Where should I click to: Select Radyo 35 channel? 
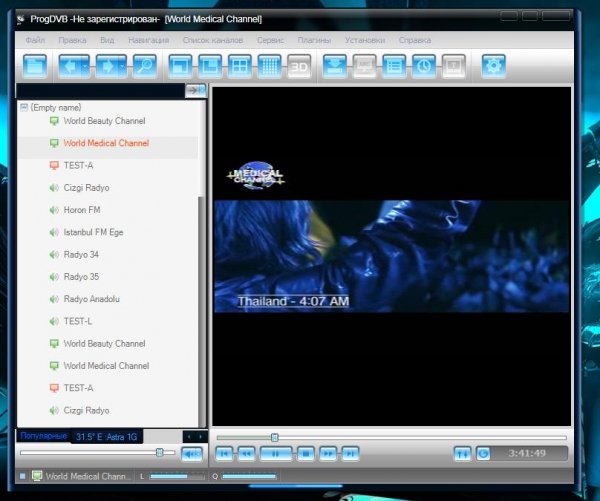click(81, 277)
